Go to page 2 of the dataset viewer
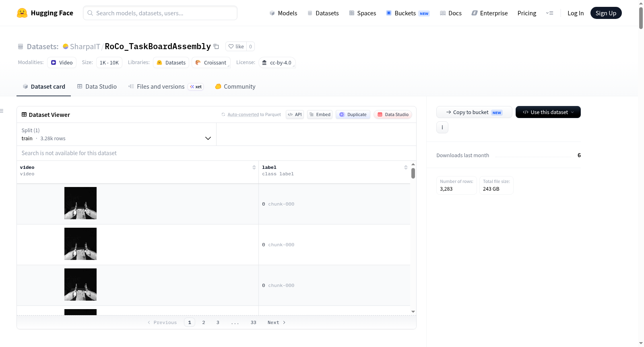Viewport: 644px width, 347px height. [204, 322]
